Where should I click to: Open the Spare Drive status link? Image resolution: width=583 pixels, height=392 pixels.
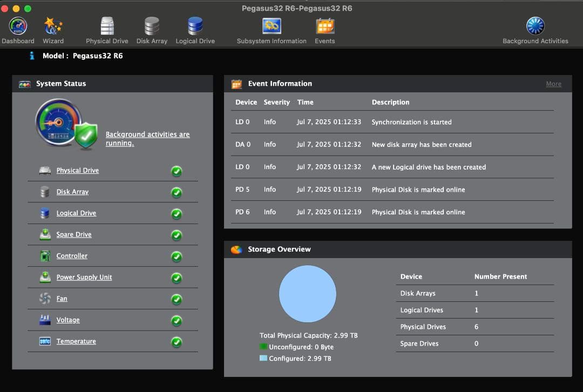[74, 234]
